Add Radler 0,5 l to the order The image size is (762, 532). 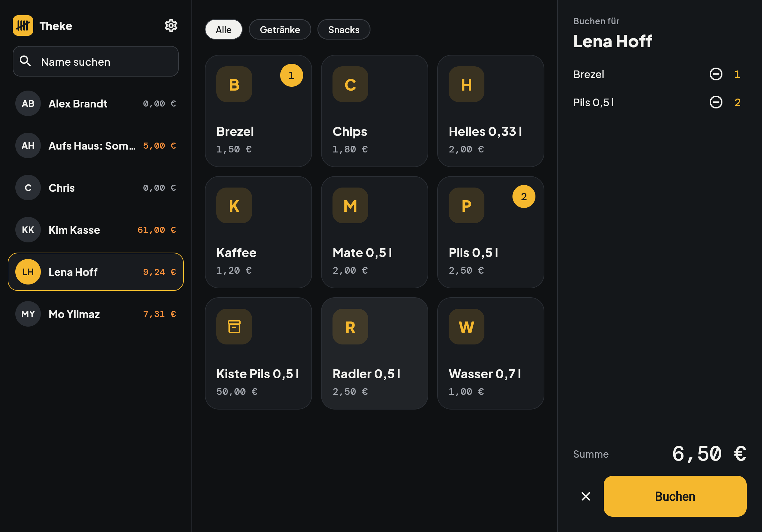(374, 353)
